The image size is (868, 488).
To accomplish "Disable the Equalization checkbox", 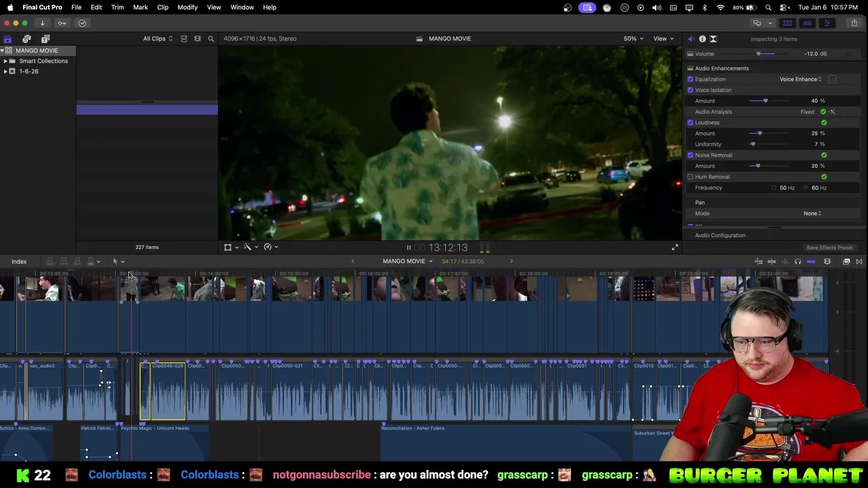I will click(690, 79).
